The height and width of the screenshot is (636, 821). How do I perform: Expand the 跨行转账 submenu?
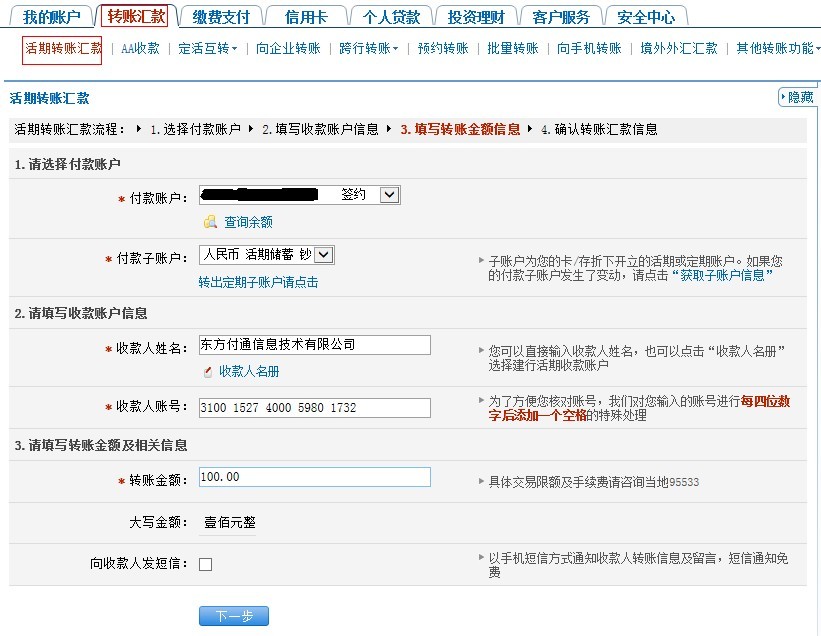[x=368, y=48]
